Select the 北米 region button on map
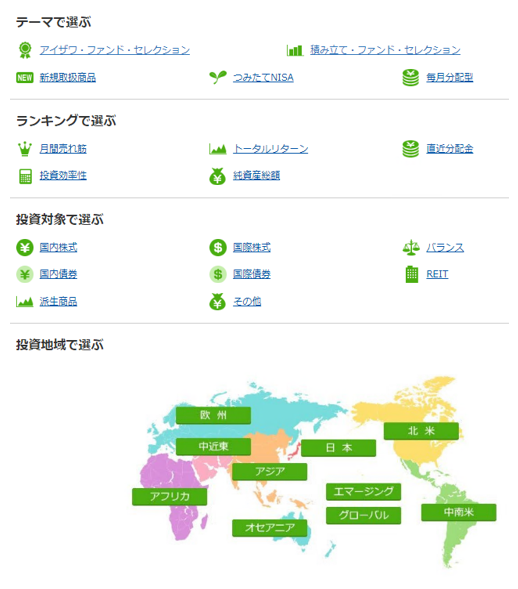Image resolution: width=518 pixels, height=589 pixels. coord(421,431)
